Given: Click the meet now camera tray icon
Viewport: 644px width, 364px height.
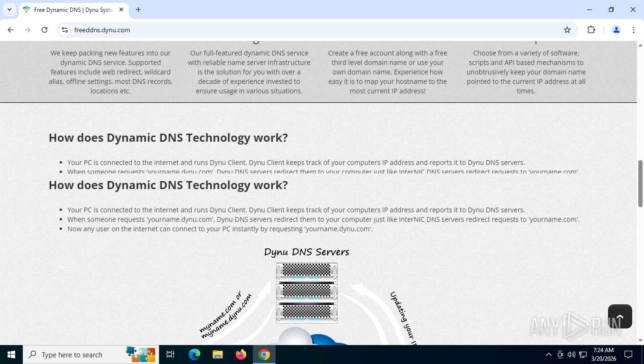Looking at the screenshot, I should click(x=560, y=355).
